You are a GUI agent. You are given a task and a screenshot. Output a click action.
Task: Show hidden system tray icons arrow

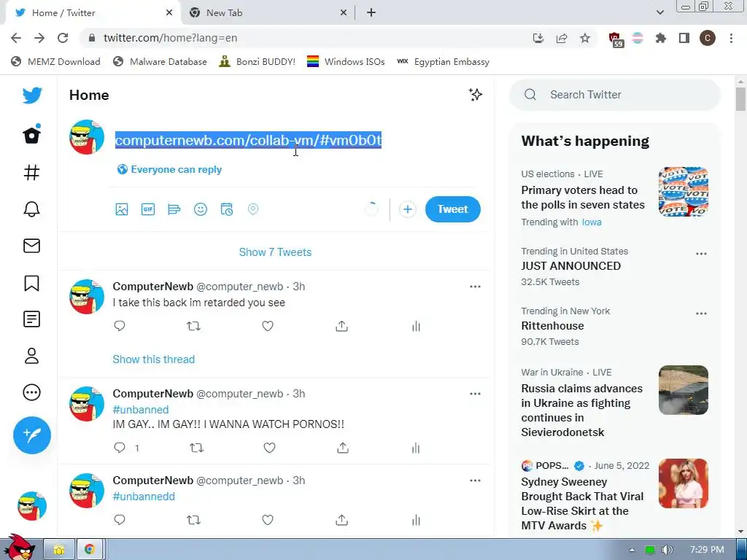632,550
